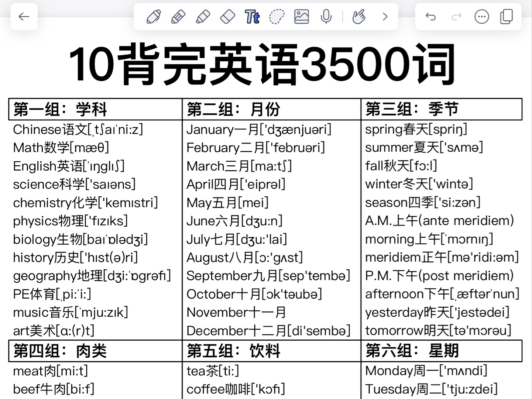Viewport: 532px width, 399px height.
Task: Click the October十月 row
Action: 254,294
